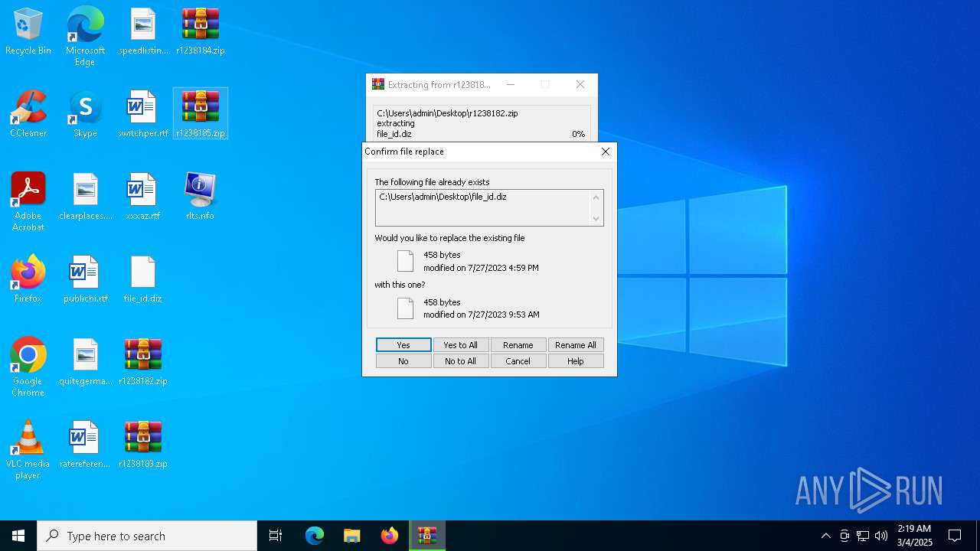
Task: Click No to All button
Action: click(x=461, y=361)
